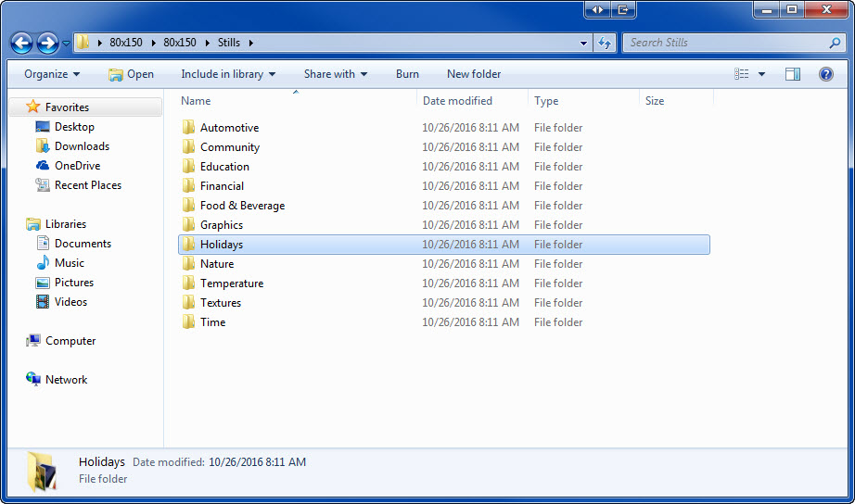Select the Temperature folder
The image size is (855, 504).
(232, 283)
